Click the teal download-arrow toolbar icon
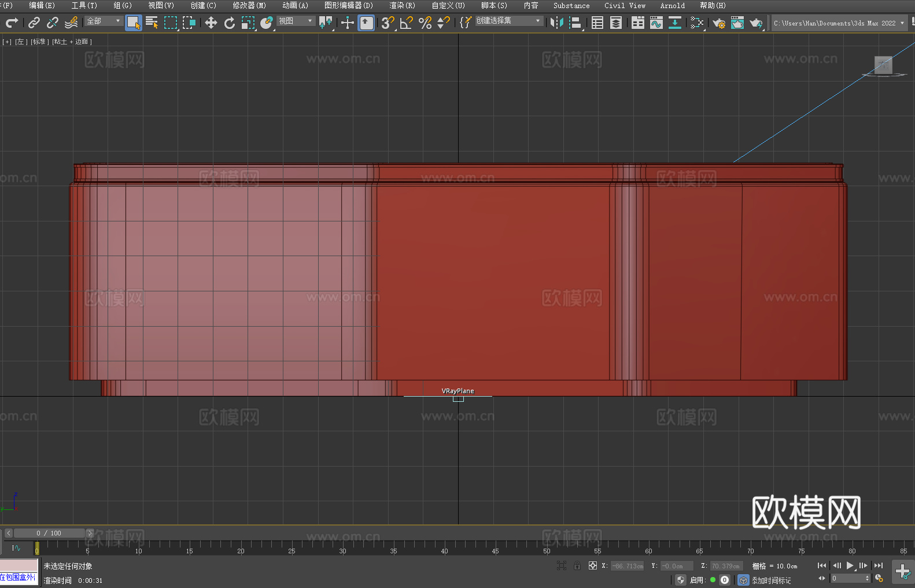Image resolution: width=915 pixels, height=588 pixels. coord(675,23)
